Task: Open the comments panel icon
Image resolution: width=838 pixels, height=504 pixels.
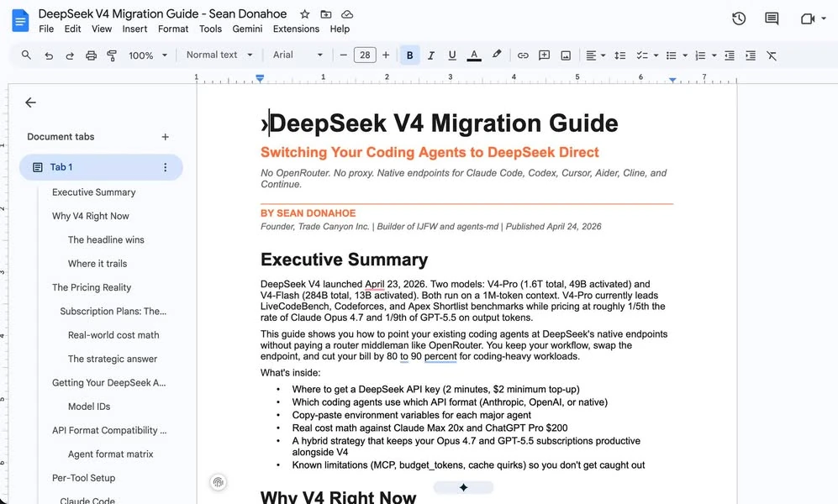Action: pyautogui.click(x=772, y=18)
